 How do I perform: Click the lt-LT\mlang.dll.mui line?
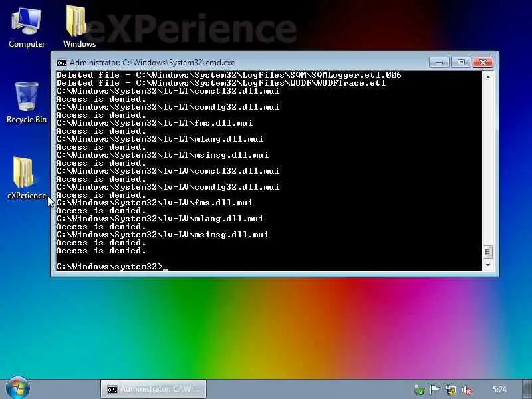(x=160, y=139)
